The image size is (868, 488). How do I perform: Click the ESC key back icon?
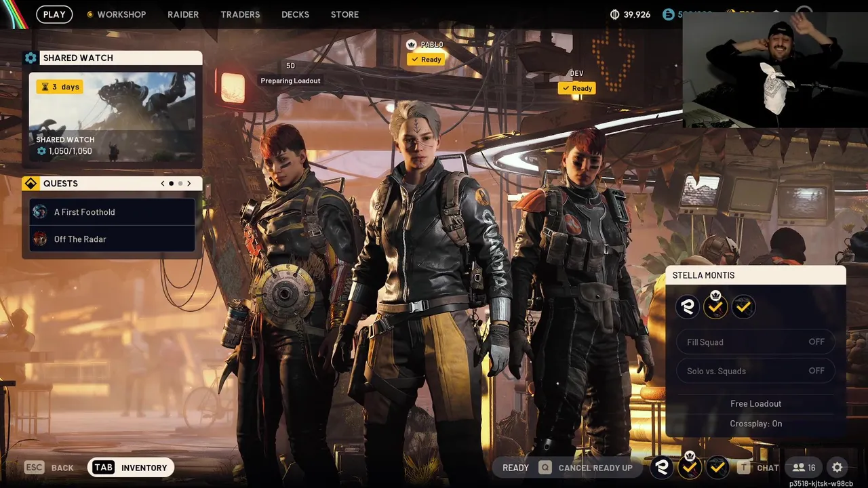(34, 468)
